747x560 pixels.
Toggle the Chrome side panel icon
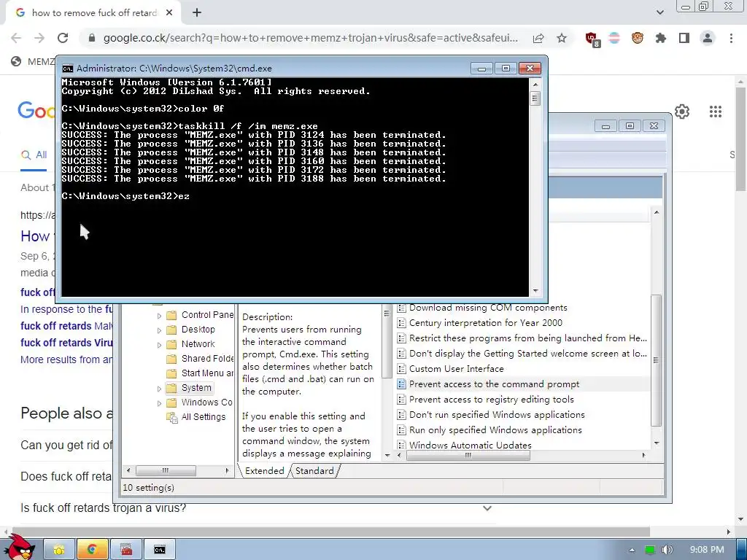coord(684,38)
